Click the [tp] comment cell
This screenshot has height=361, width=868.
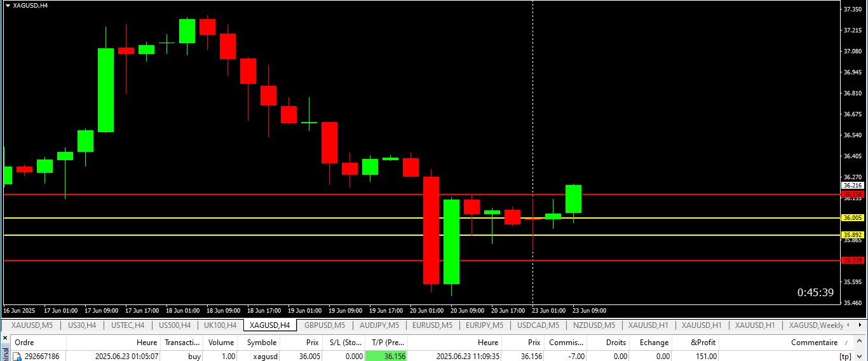(x=845, y=357)
